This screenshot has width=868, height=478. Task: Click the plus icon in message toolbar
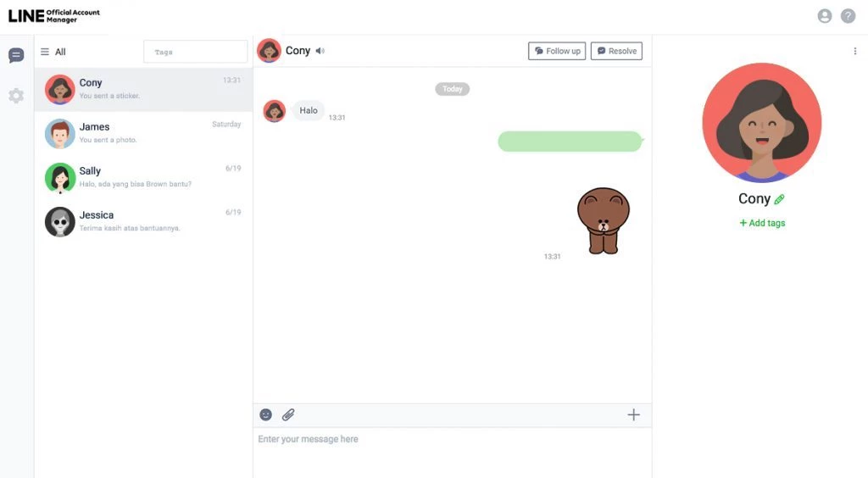click(633, 414)
